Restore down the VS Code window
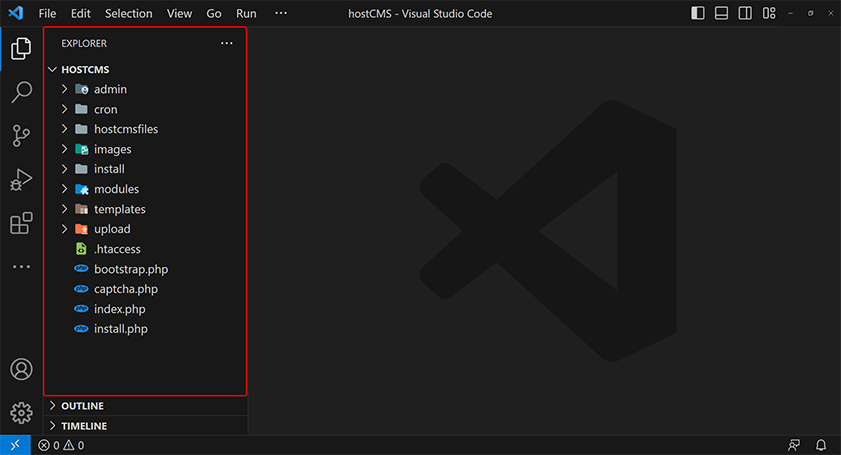The image size is (841, 455). point(810,13)
